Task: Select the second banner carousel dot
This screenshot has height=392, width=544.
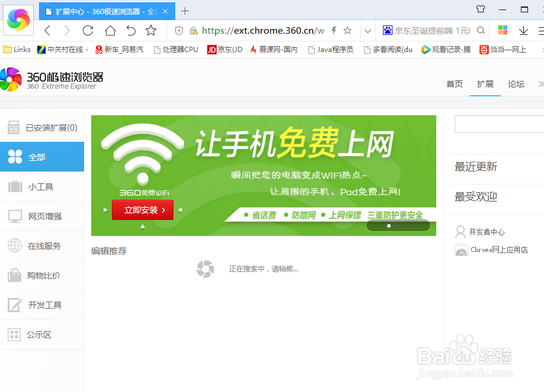Action: pyautogui.click(x=398, y=226)
